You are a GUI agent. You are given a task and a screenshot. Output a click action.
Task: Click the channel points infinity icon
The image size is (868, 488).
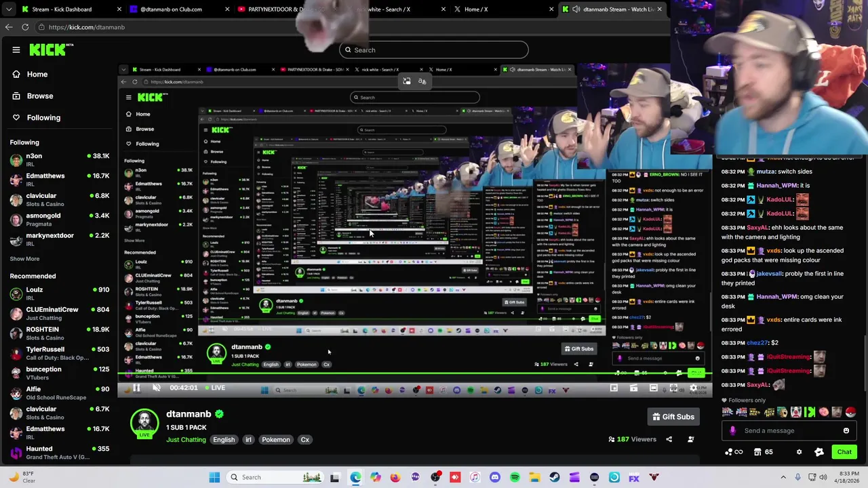[x=734, y=452]
